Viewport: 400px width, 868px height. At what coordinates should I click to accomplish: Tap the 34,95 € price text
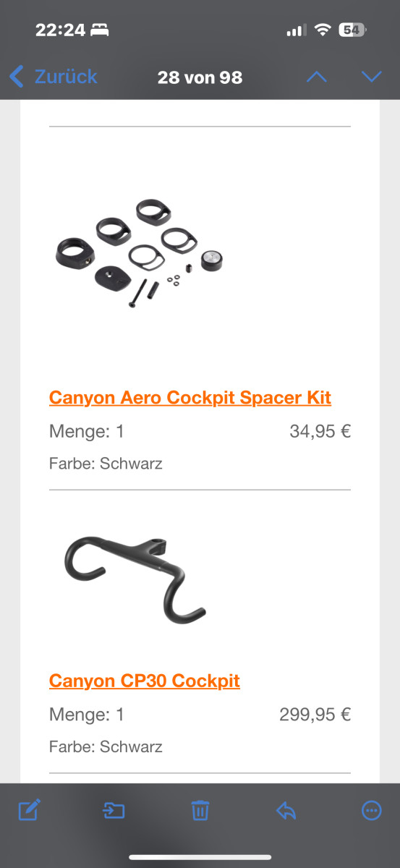pyautogui.click(x=320, y=432)
